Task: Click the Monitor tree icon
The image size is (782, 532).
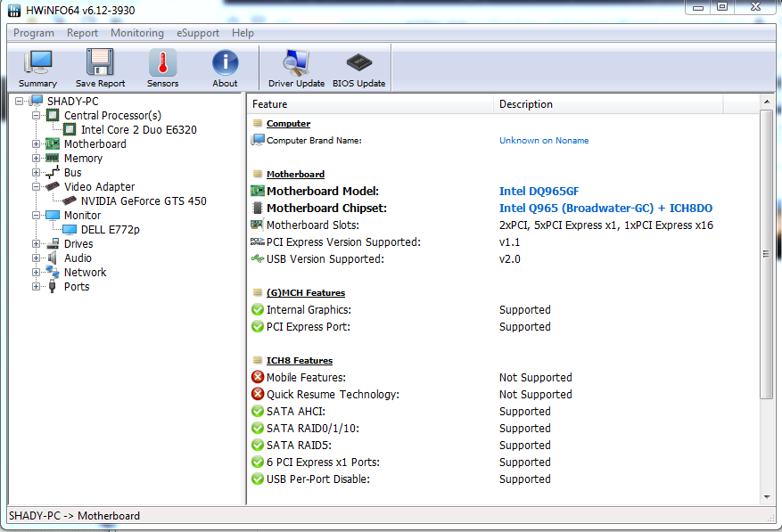Action: pos(53,216)
